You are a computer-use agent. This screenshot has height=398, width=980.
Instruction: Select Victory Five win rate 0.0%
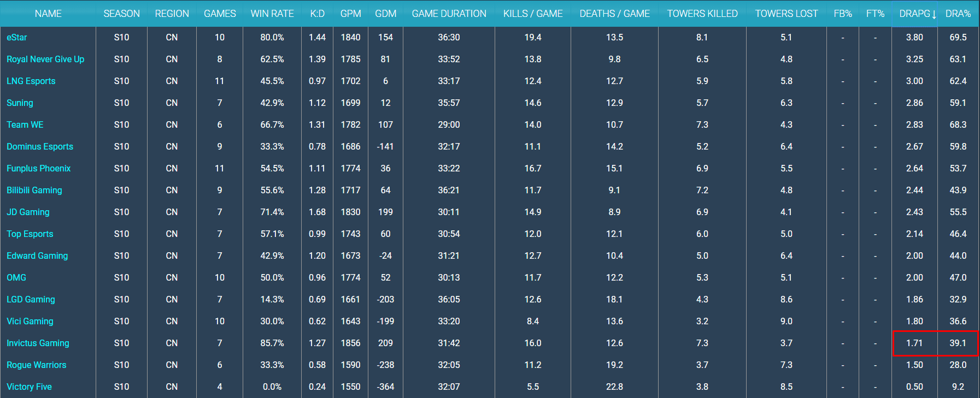[x=272, y=387]
